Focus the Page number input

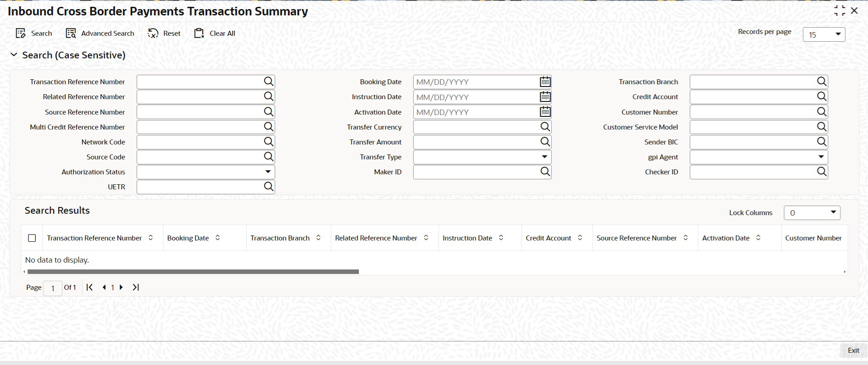(52, 288)
